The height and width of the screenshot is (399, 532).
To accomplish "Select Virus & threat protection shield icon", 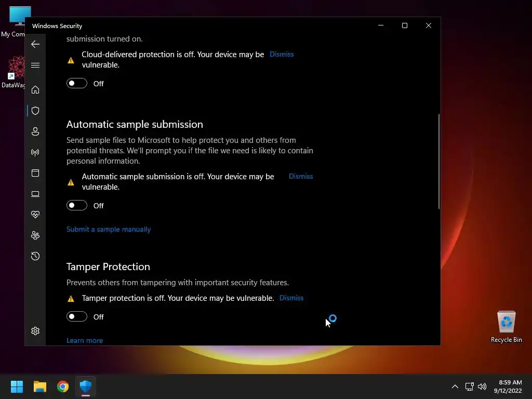I will tap(35, 111).
